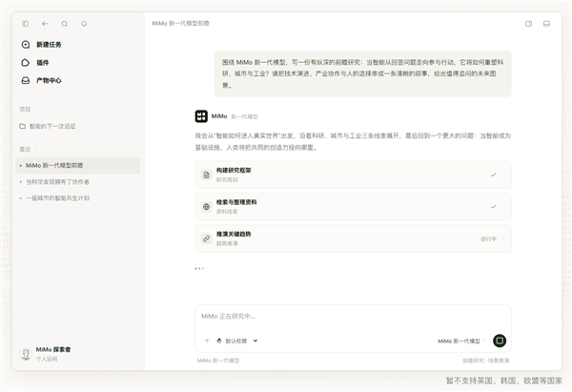Click the checkmark on 检索与整理资料
This screenshot has width=572, height=392.
tap(493, 207)
